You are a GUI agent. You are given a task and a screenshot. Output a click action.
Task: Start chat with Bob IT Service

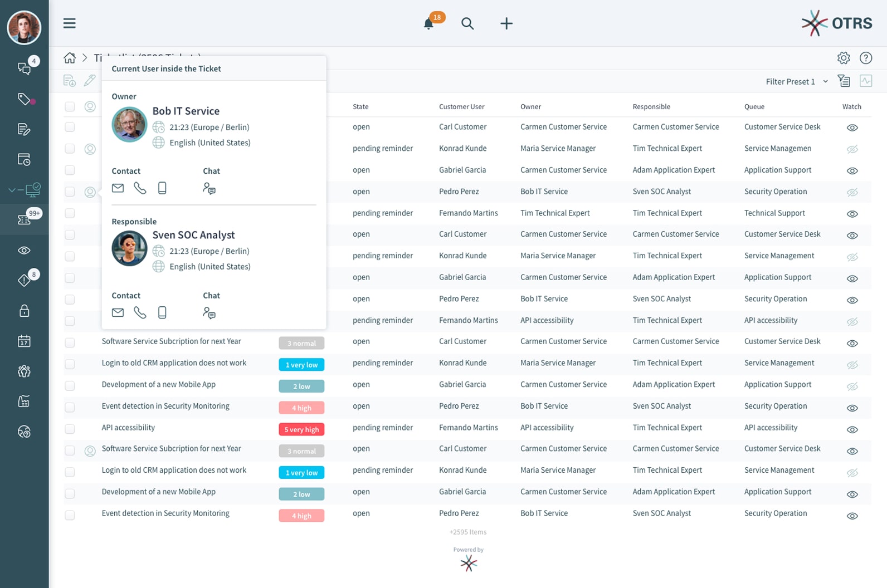[x=209, y=188]
